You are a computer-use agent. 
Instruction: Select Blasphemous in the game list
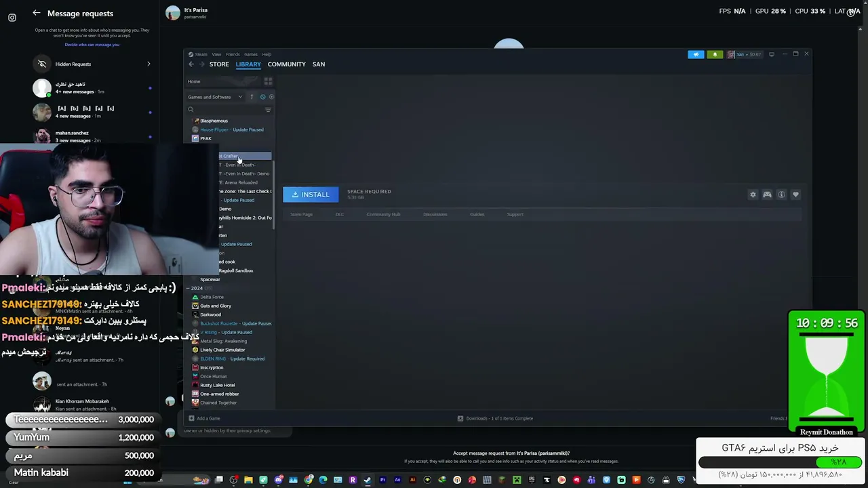[214, 121]
